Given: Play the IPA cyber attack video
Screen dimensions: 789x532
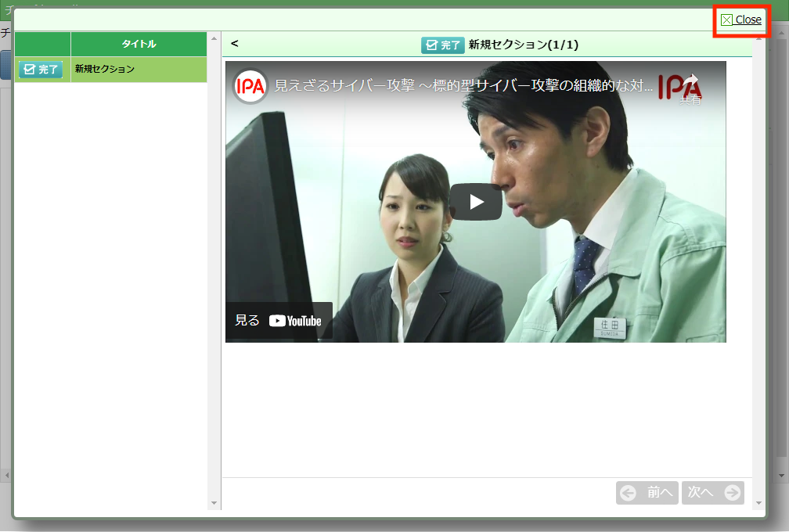Looking at the screenshot, I should click(476, 202).
